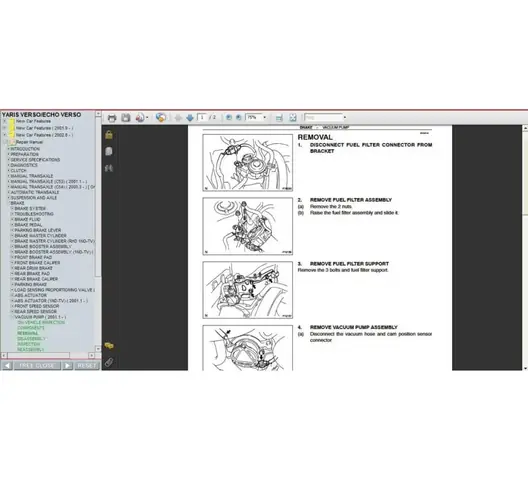
Task: Expand New Car Features (2002.8 - ) node
Action: tap(4, 135)
